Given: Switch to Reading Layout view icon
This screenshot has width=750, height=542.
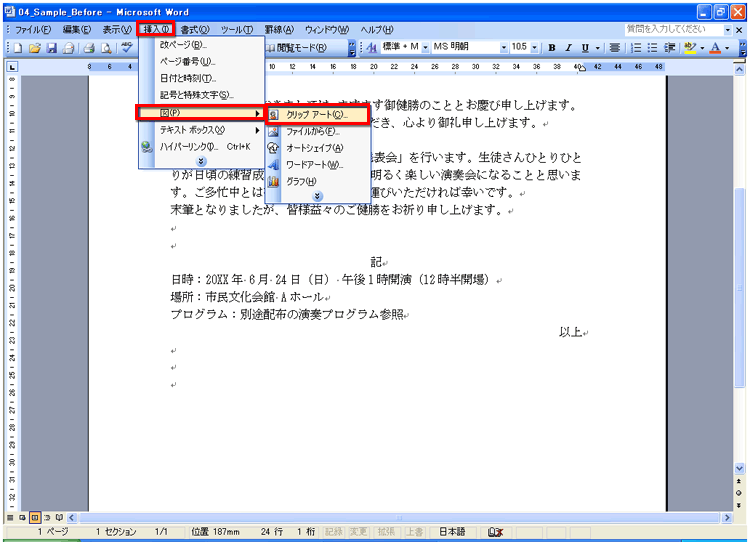Looking at the screenshot, I should pyautogui.click(x=59, y=518).
